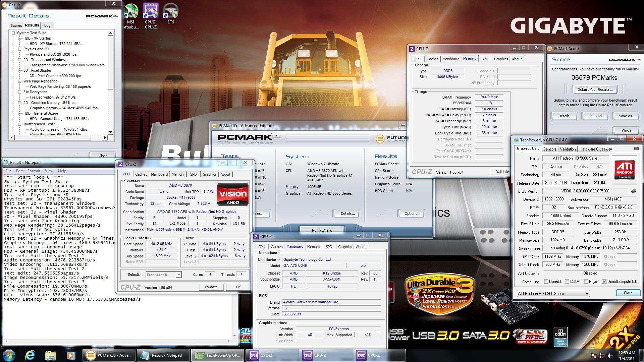
Task: Switch to TechPowerUp GPU-Z taskbar button
Action: 218,355
